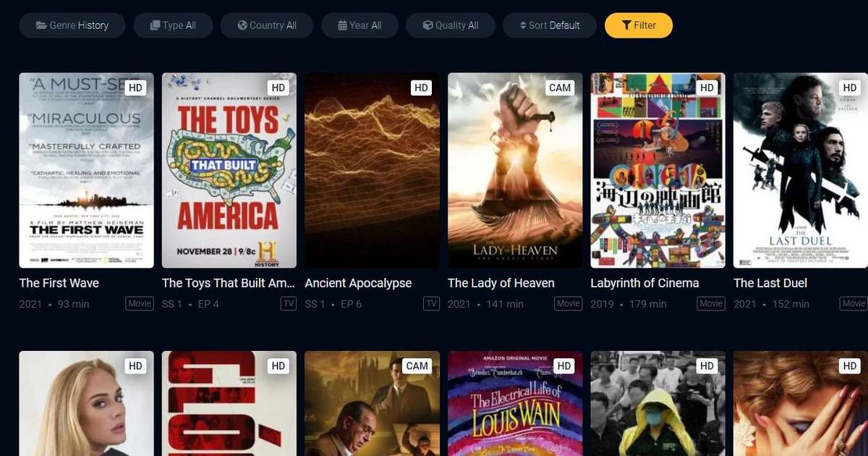This screenshot has width=868, height=456.
Task: Expand the Country All filter
Action: pyautogui.click(x=267, y=25)
